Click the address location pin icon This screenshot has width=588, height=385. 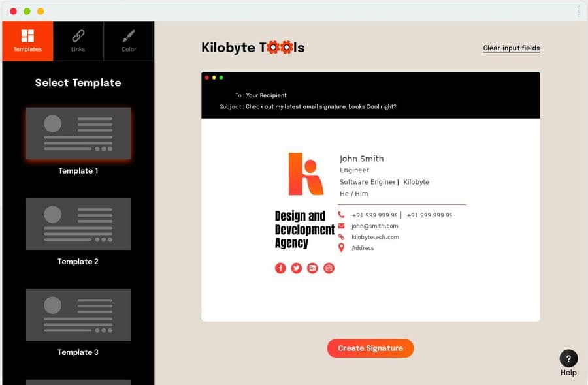341,247
